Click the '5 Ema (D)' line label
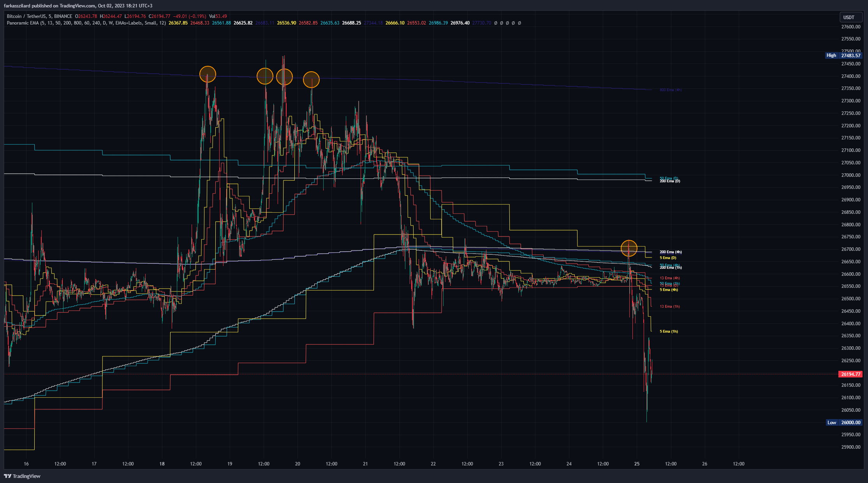Viewport: 868px width, 483px height. pos(668,258)
